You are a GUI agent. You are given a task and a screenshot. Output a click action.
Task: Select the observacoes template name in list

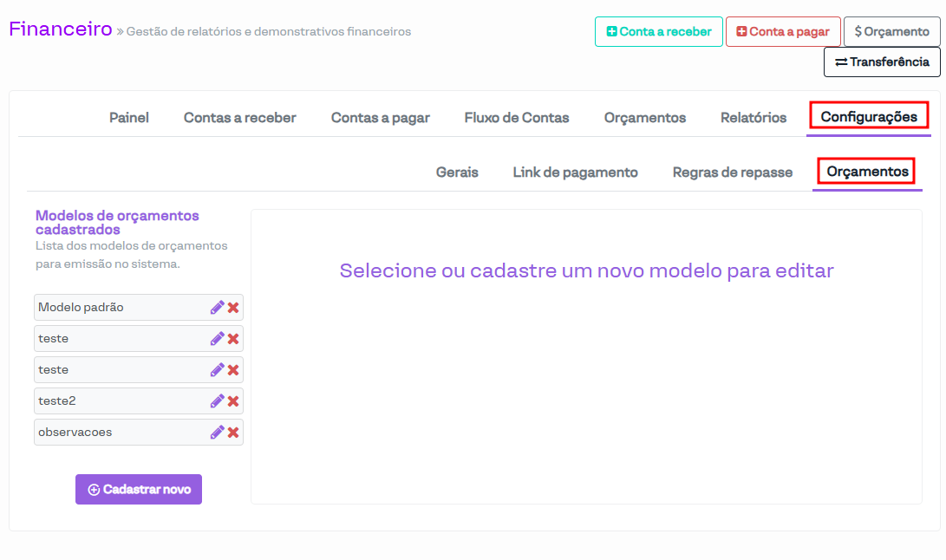pos(75,433)
